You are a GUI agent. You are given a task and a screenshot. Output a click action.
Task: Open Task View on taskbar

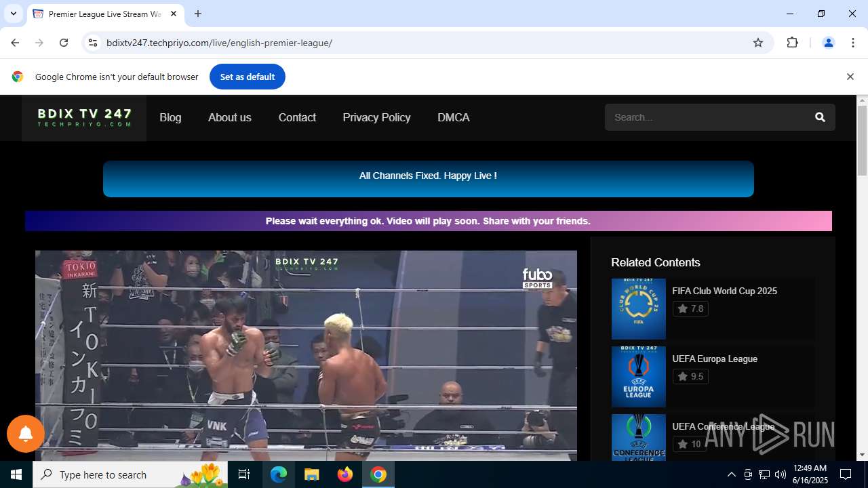(244, 474)
